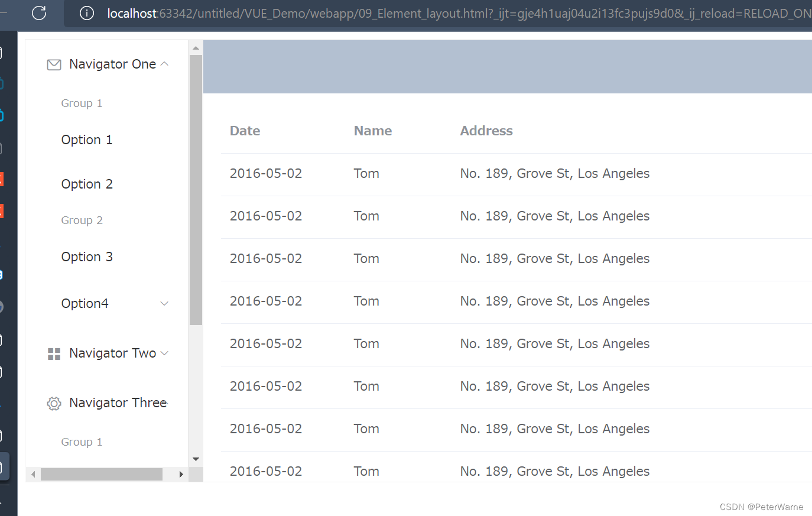Viewport: 812px width, 516px height.
Task: Click the sidebar horizontal scroll left arrow
Action: pyautogui.click(x=33, y=474)
